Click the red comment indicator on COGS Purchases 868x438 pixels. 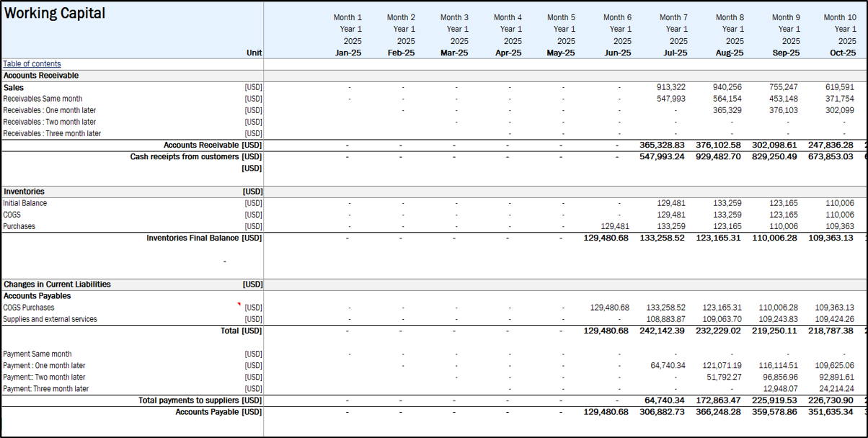coord(239,305)
